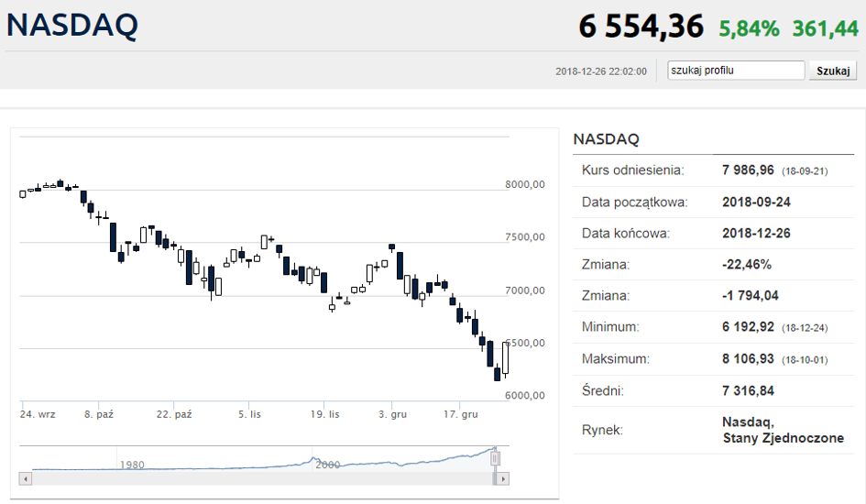Image resolution: width=866 pixels, height=504 pixels.
Task: Click the market text 'Nasdaq, Stany Zjednoczone'
Action: coord(784,430)
